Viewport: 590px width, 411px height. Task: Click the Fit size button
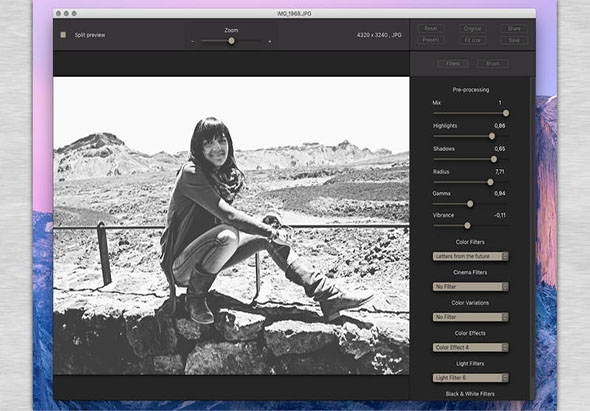[472, 40]
